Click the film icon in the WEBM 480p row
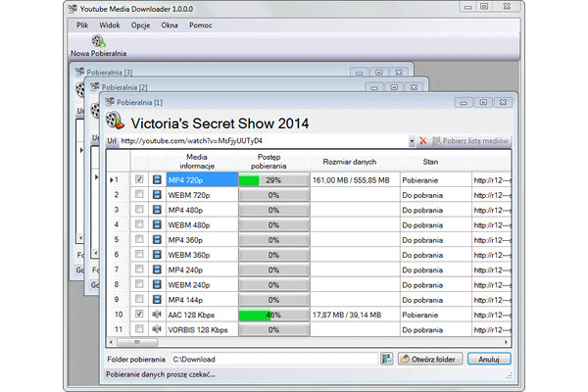This screenshot has width=588, height=392. point(157,224)
